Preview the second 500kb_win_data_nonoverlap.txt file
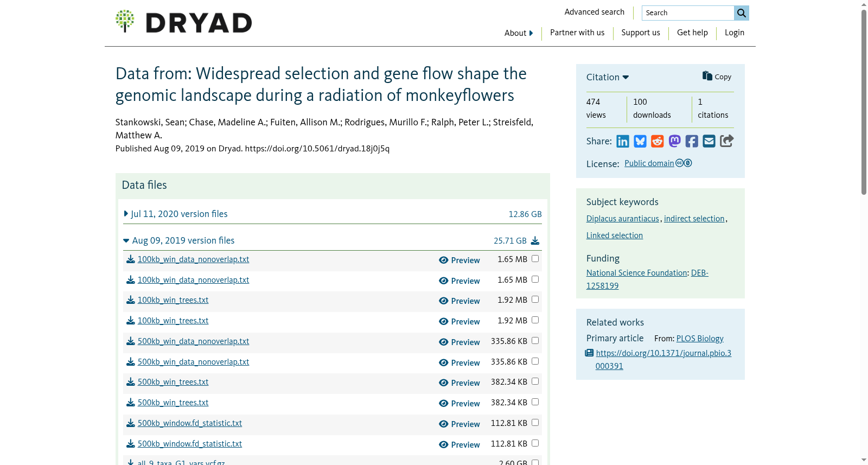Screen dimensions: 868x465 coord(459,363)
